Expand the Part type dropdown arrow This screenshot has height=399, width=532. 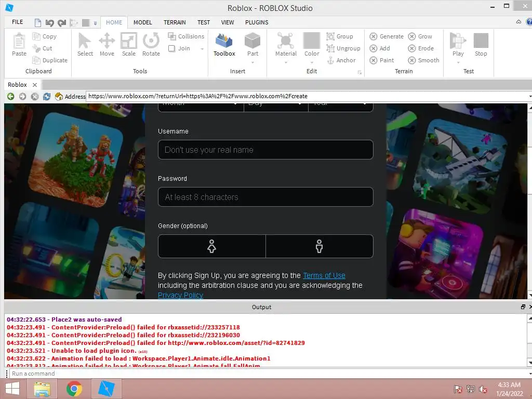[253, 62]
